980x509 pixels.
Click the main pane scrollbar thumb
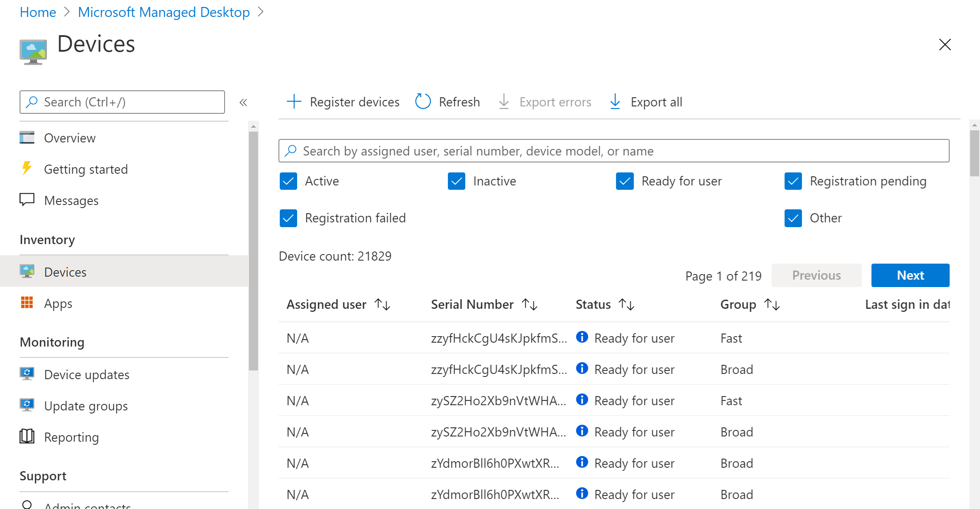pyautogui.click(x=974, y=153)
